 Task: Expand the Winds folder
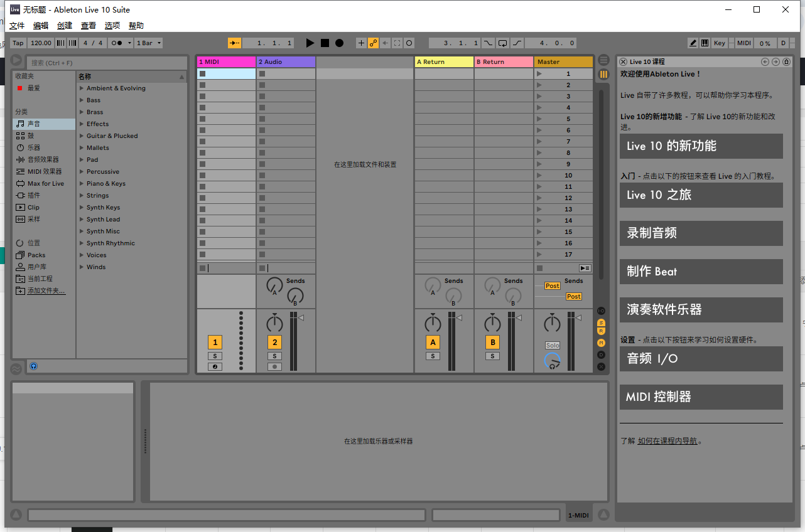[x=82, y=267]
